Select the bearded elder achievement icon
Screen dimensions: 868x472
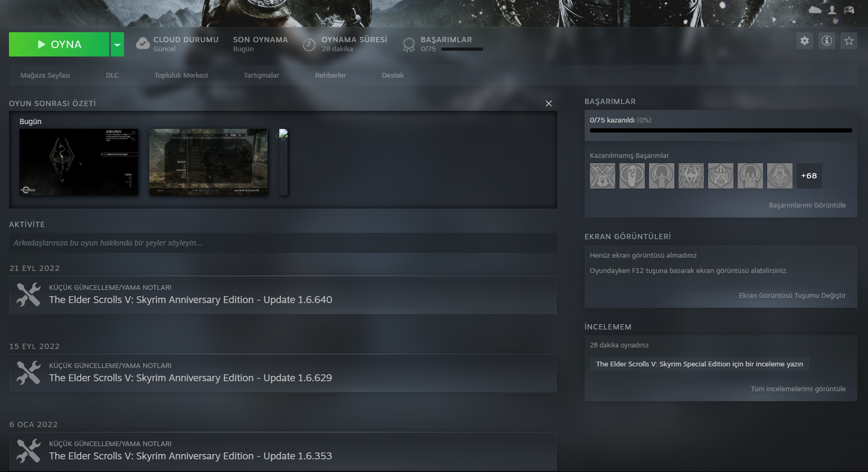pos(780,176)
